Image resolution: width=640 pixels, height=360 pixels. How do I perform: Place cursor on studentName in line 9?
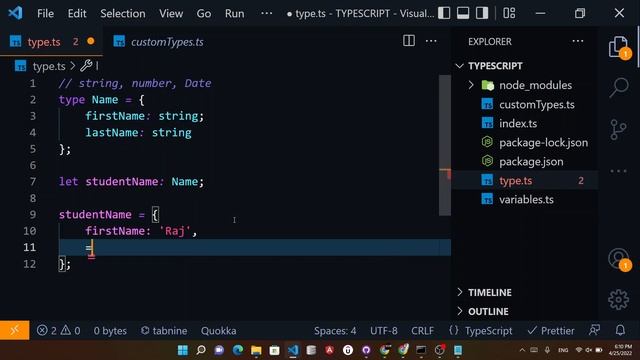[95, 215]
